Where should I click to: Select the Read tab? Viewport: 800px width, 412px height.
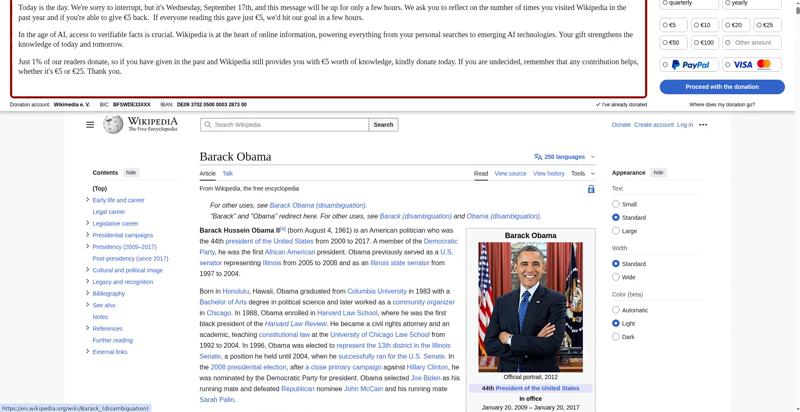click(x=481, y=173)
